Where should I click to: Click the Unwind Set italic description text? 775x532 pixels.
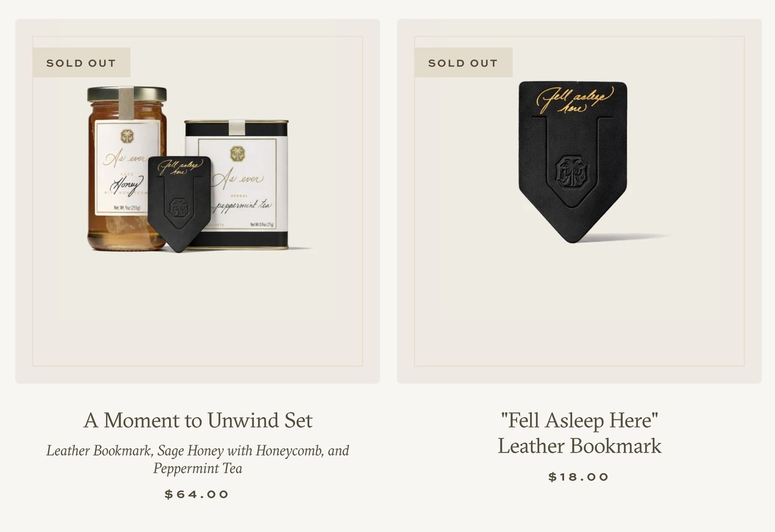198,459
